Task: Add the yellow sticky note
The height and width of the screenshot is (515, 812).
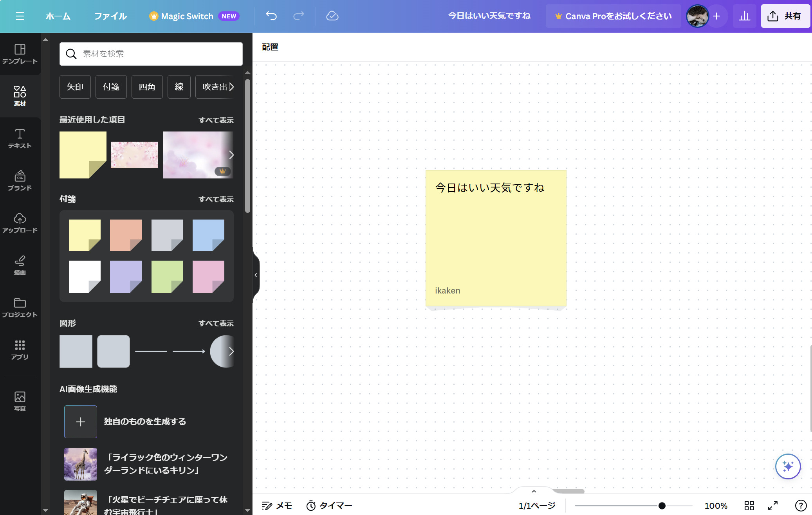Action: [85, 235]
